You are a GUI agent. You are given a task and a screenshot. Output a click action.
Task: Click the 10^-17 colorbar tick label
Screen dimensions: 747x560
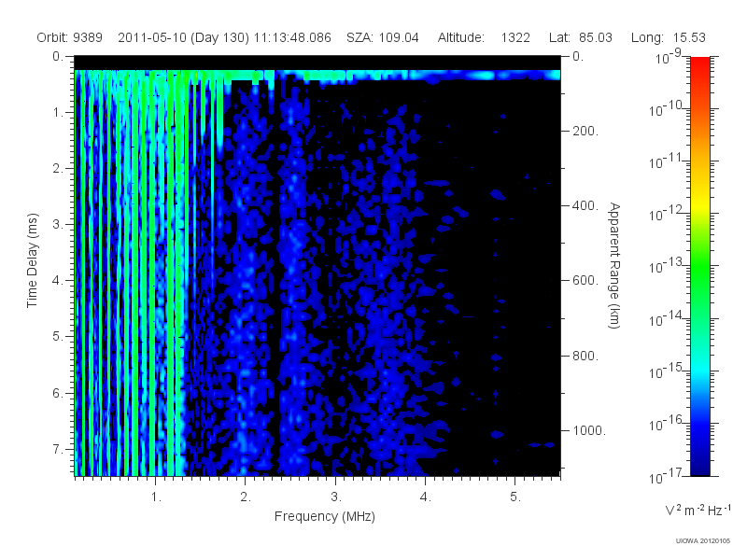tap(668, 476)
